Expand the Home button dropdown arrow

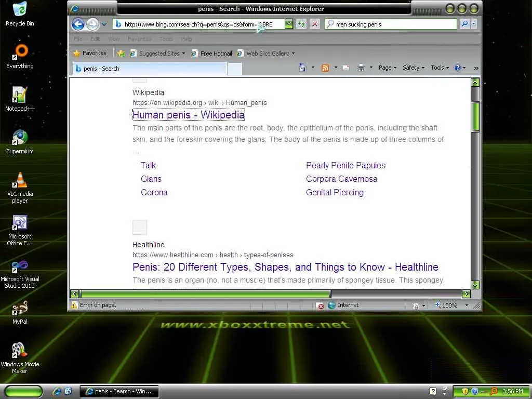click(x=313, y=68)
